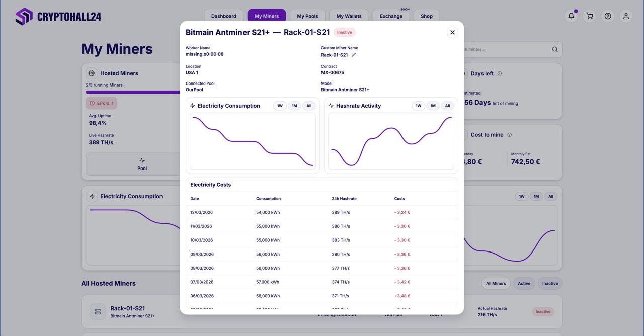Open the Dashboard menu item
Screen dimensions: 644x336
pyautogui.click(x=223, y=16)
